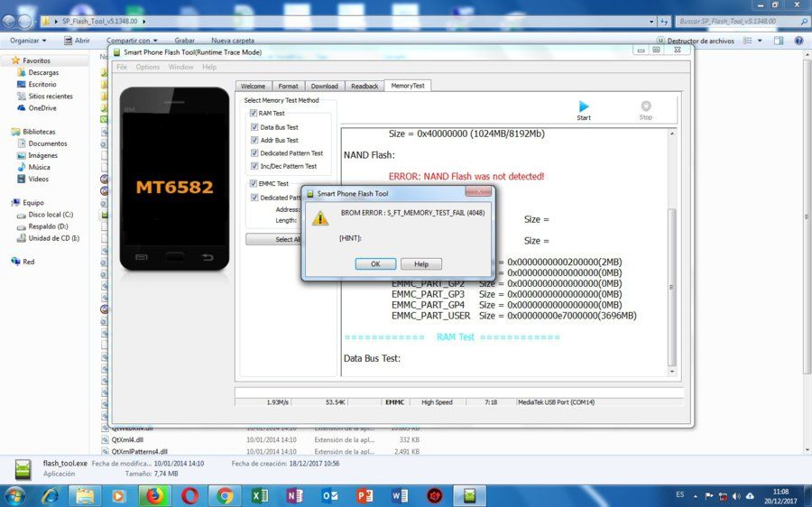
Task: Toggle the Addr Bus Test checkbox
Action: [x=254, y=140]
